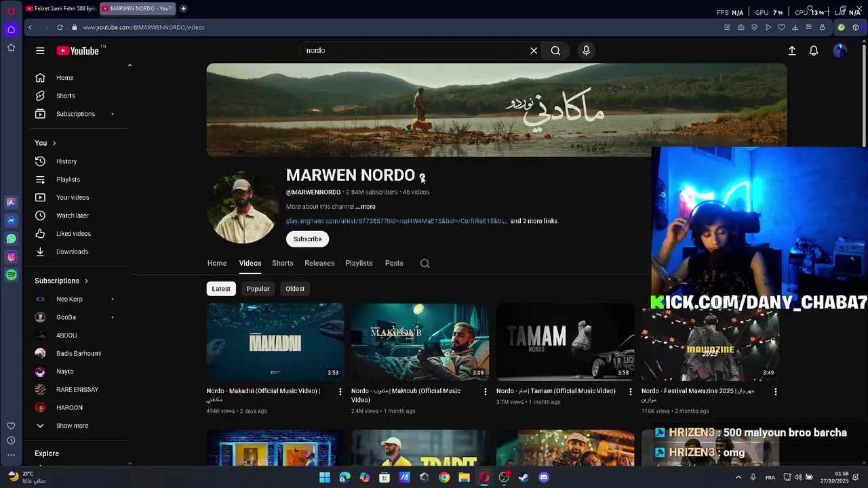Click the Opera heart bookmark icon
This screenshot has width=868, height=488.
[781, 27]
